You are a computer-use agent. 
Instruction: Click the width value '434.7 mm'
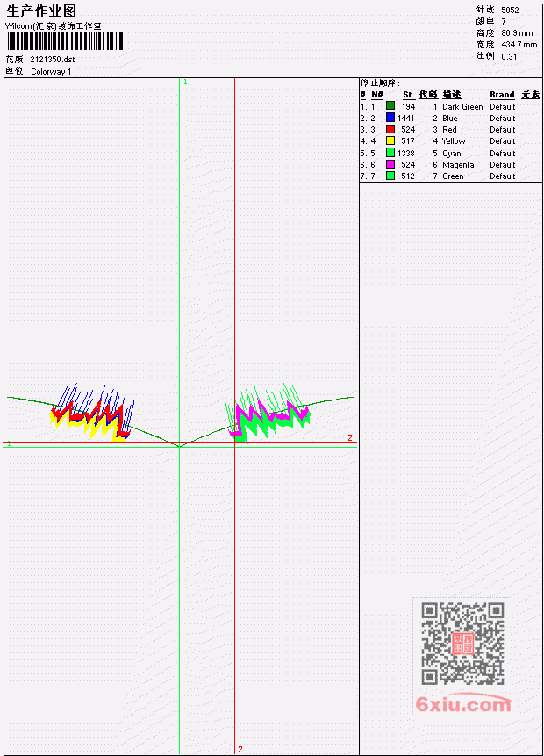point(519,45)
